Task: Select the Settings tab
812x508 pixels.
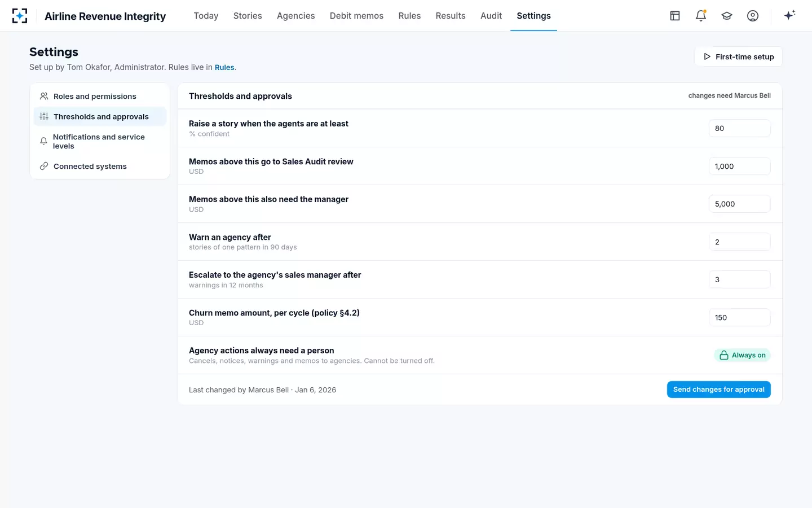Action: tap(533, 16)
